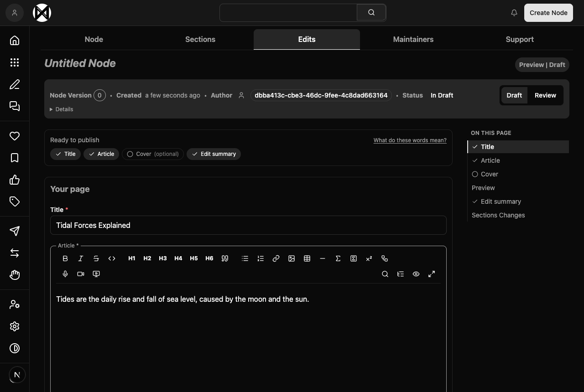
Task: Insert a diagram shapes element
Action: (385, 258)
